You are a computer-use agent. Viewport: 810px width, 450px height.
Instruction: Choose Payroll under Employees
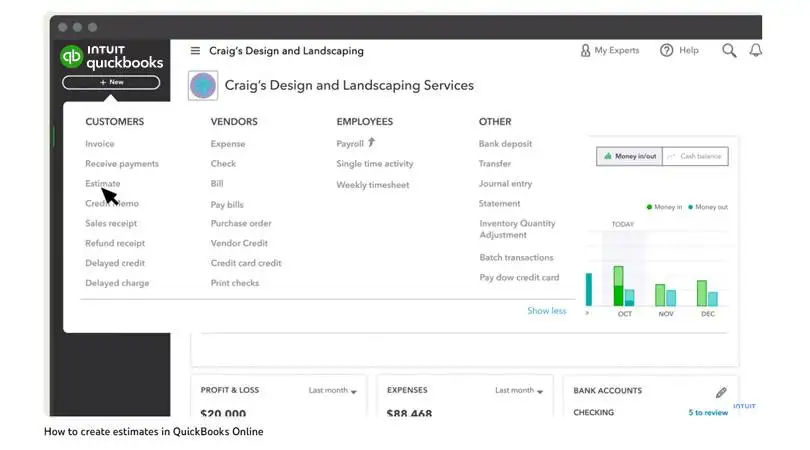[x=350, y=144]
